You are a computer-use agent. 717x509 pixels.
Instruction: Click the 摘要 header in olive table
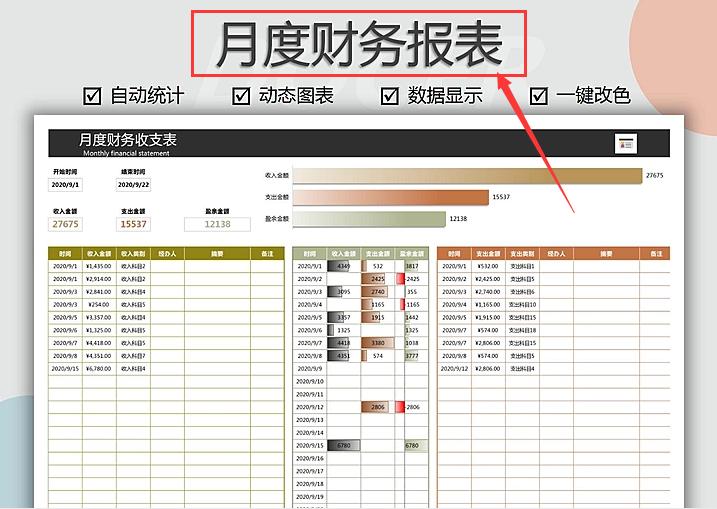[217, 253]
